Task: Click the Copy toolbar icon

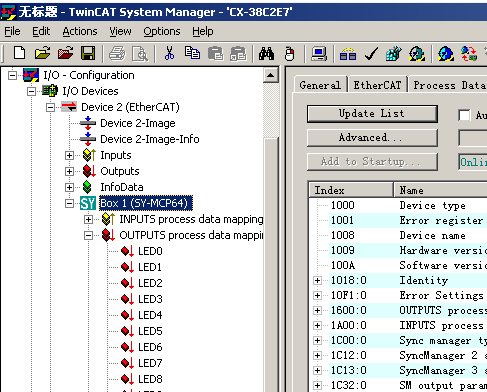Action: click(x=192, y=53)
